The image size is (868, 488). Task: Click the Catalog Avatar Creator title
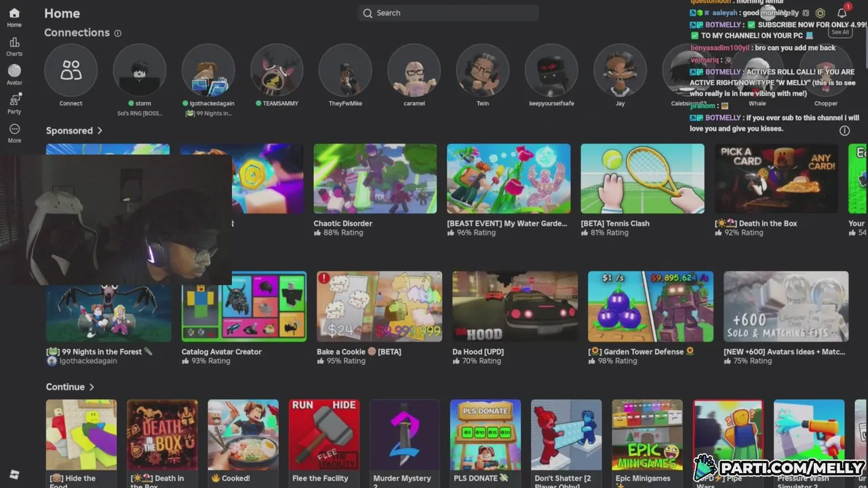pos(221,352)
